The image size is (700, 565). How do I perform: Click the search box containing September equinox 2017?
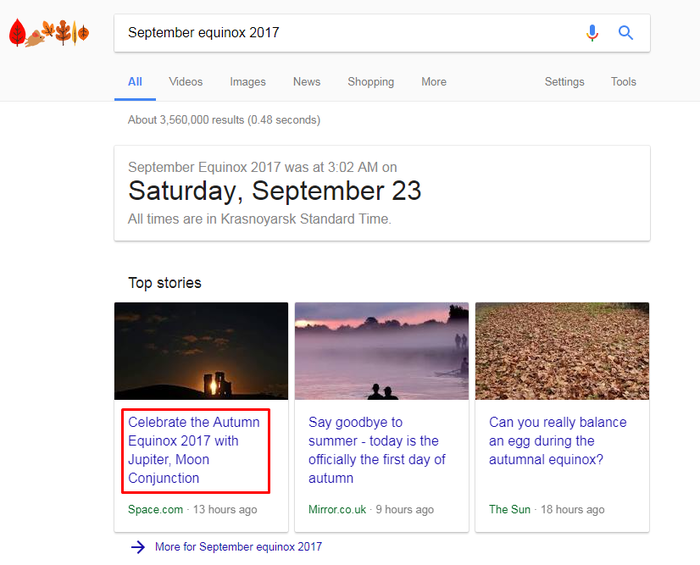[x=350, y=33]
